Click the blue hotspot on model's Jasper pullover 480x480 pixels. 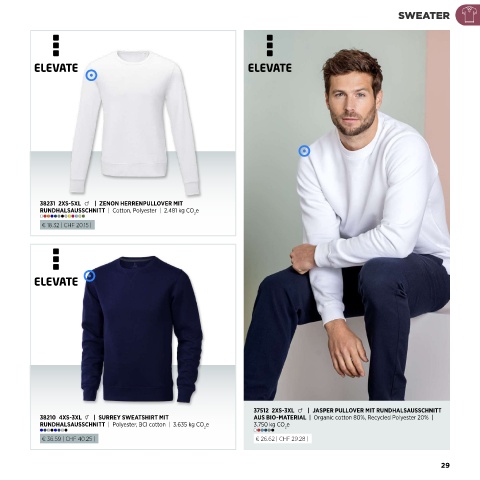click(304, 151)
